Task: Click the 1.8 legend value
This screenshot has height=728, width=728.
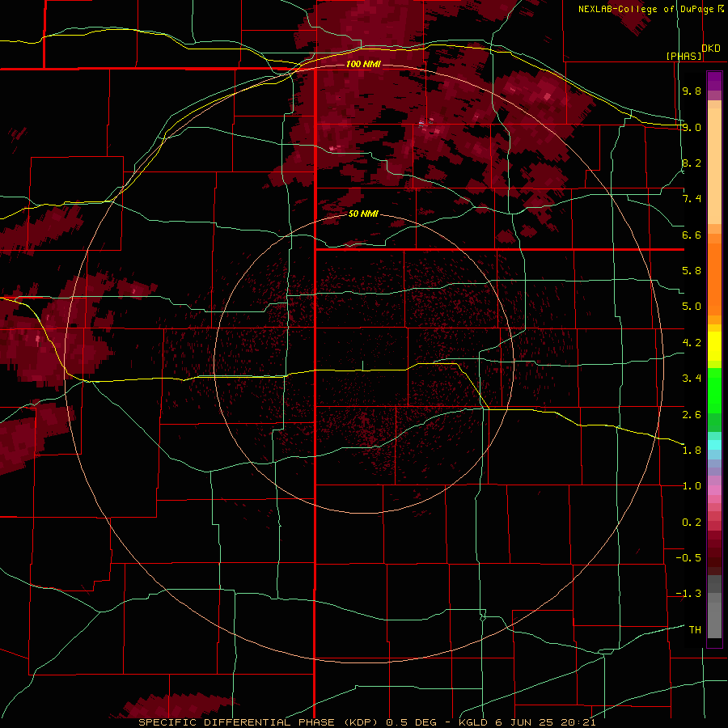Action: point(692,451)
